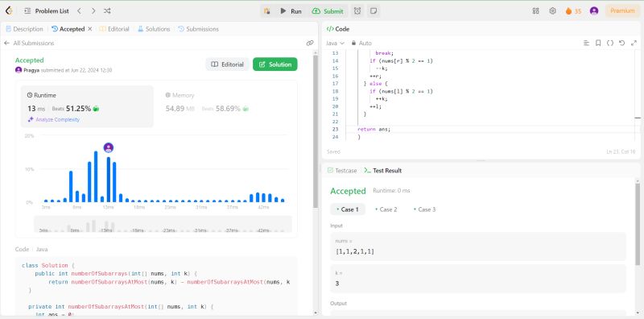Open the alarm timer icon
Screen dimensions: 644x319
point(357,11)
